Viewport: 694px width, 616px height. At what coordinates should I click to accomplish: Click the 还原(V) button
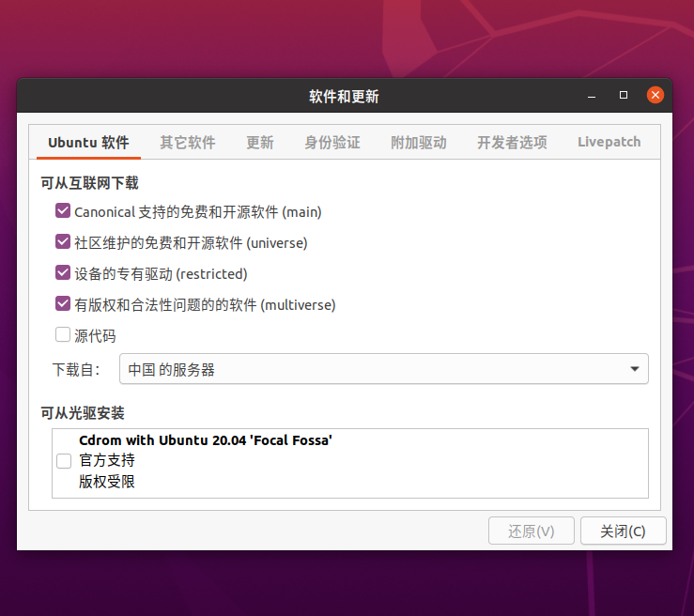532,531
